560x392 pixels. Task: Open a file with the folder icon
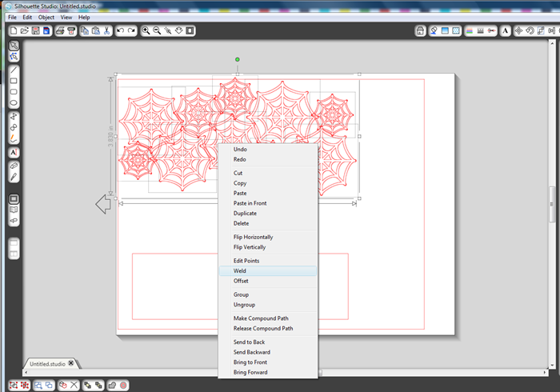(24, 30)
